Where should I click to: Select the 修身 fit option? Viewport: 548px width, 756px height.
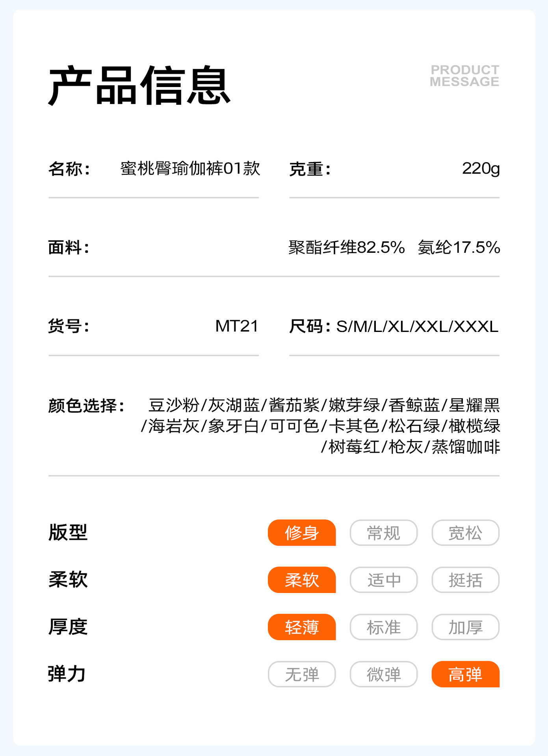click(302, 533)
